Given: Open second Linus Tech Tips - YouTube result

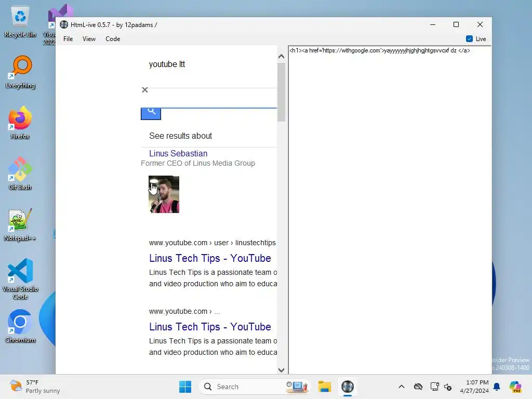Looking at the screenshot, I should coord(210,327).
